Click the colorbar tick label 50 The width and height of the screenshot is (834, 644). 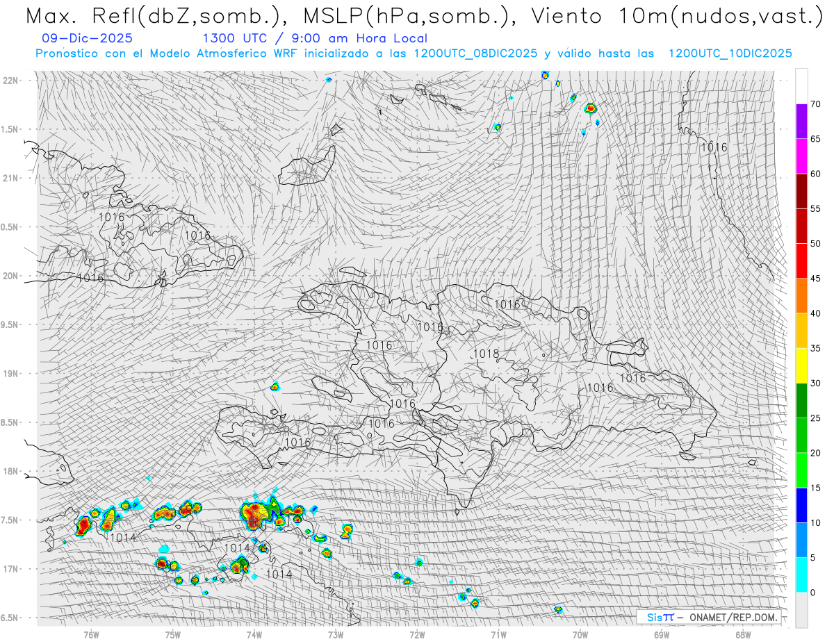click(x=816, y=244)
